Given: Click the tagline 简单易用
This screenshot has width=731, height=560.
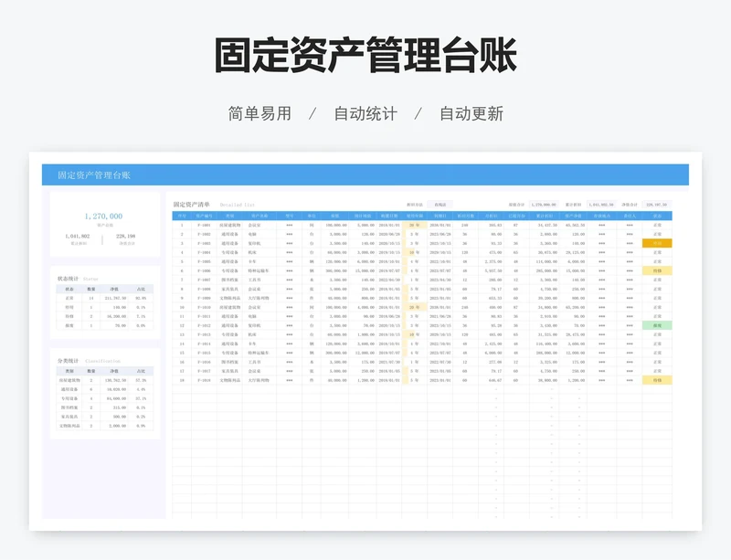Looking at the screenshot, I should (x=260, y=113).
